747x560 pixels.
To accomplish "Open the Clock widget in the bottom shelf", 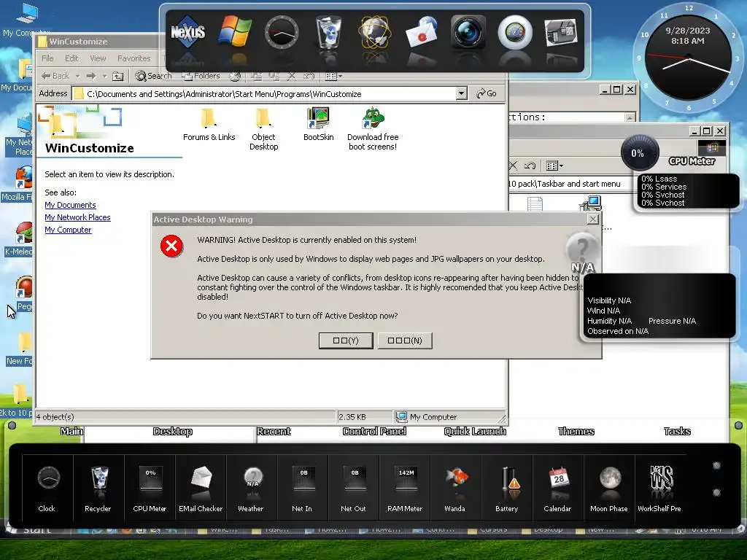I will (47, 488).
